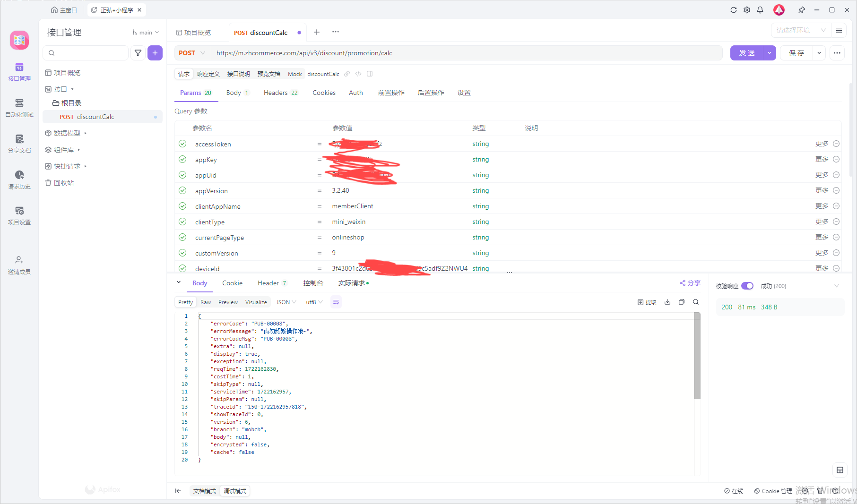Click the refresh icon in title bar
The width and height of the screenshot is (857, 504).
tap(733, 10)
